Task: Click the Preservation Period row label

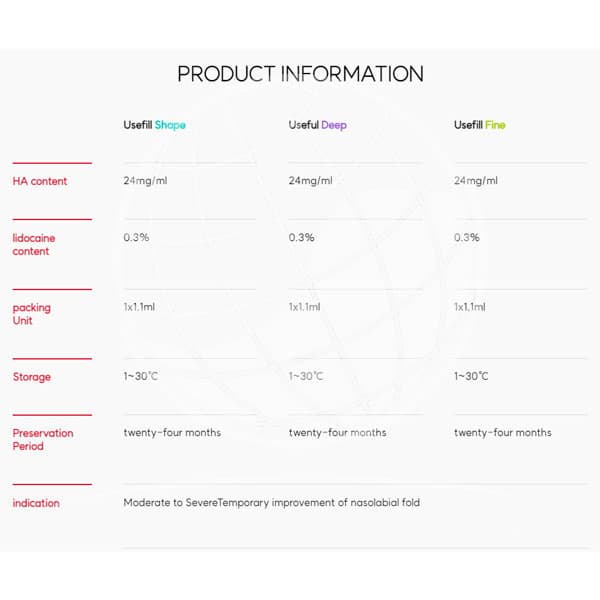Action: (43, 439)
